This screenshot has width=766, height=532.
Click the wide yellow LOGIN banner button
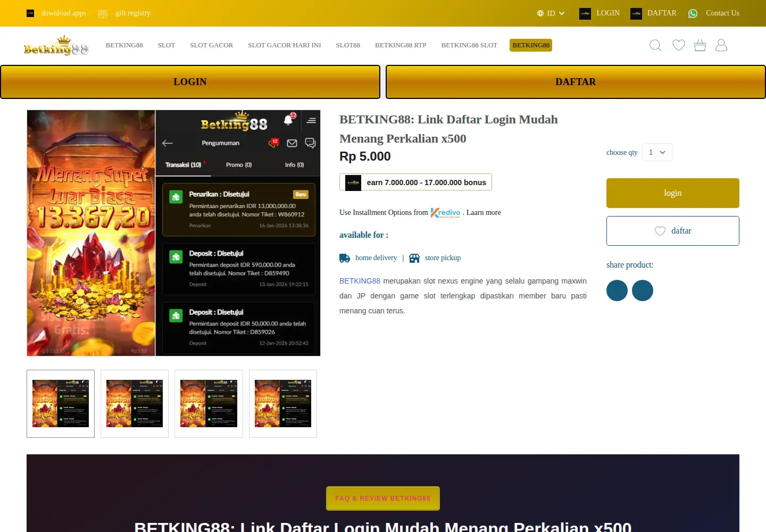[x=190, y=82]
